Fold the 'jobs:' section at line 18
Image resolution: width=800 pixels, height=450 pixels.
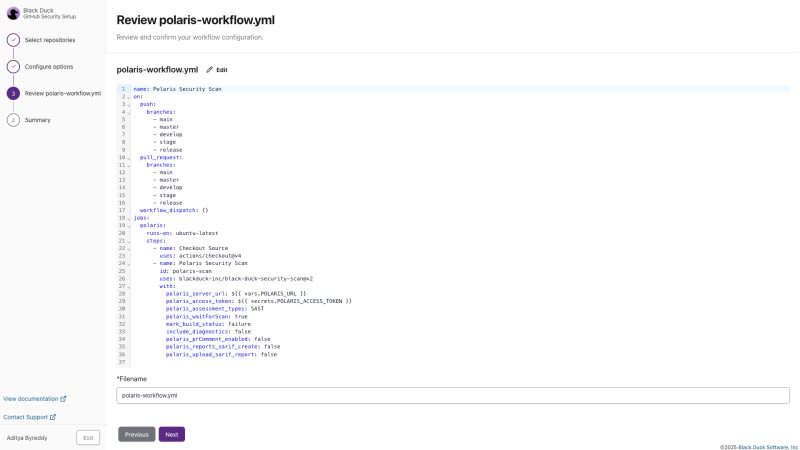[128, 218]
